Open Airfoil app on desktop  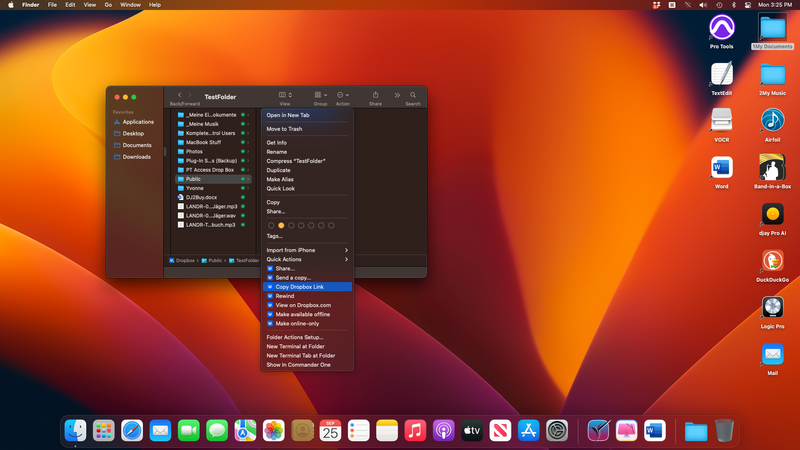pyautogui.click(x=772, y=120)
